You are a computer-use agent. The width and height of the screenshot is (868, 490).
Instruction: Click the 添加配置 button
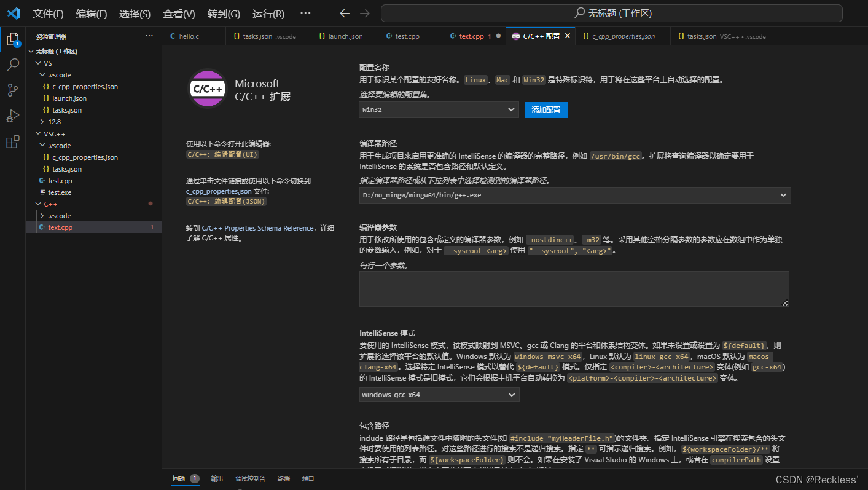(x=545, y=109)
